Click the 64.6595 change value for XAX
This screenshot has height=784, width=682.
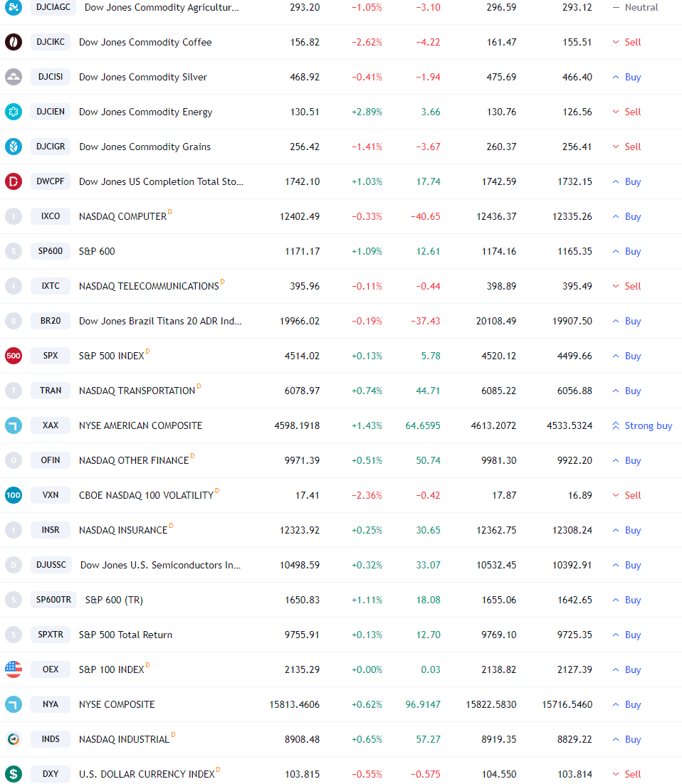point(423,425)
